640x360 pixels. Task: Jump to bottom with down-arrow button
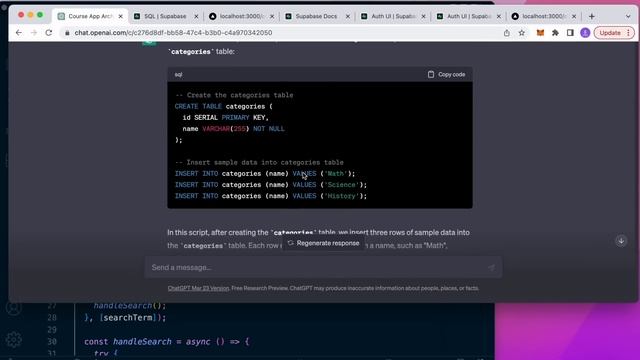pyautogui.click(x=621, y=240)
